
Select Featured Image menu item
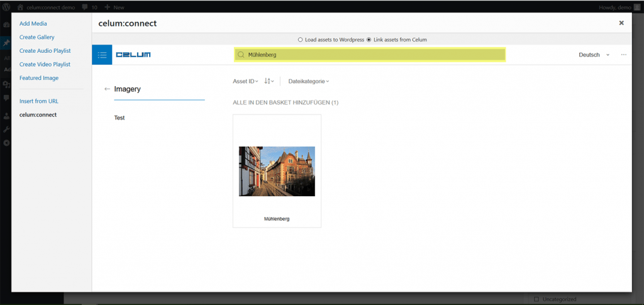coord(39,78)
